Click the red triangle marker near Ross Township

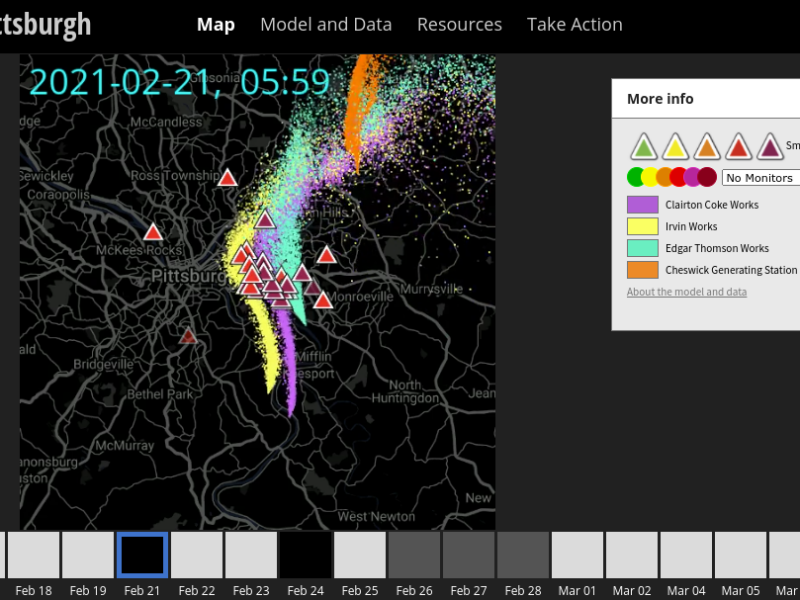228,179
